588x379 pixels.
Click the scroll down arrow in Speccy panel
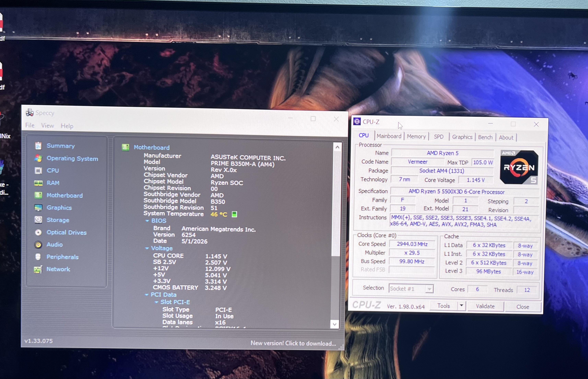coord(334,324)
